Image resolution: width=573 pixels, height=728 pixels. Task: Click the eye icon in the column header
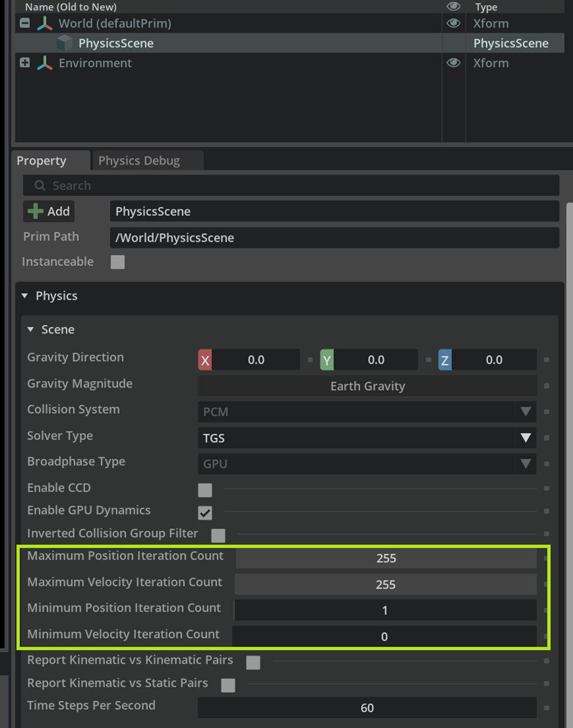pyautogui.click(x=453, y=6)
